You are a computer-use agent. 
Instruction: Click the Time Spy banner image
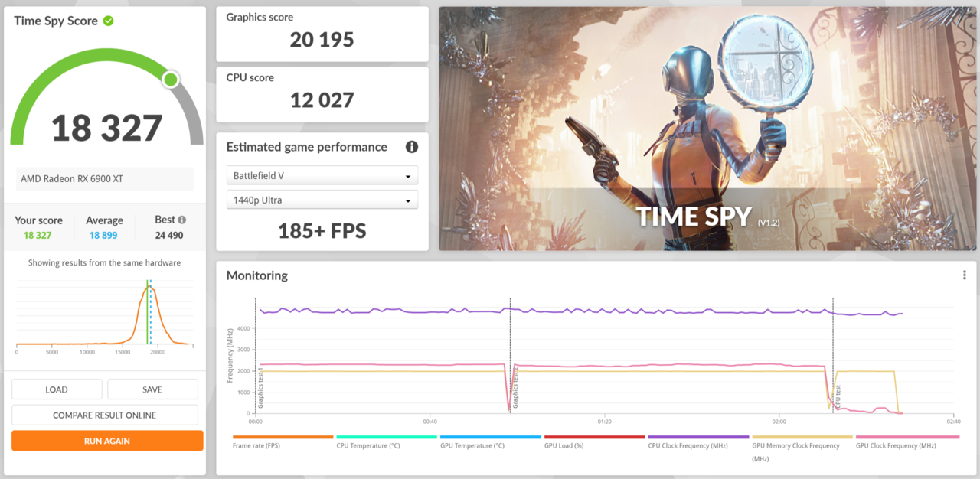point(707,129)
